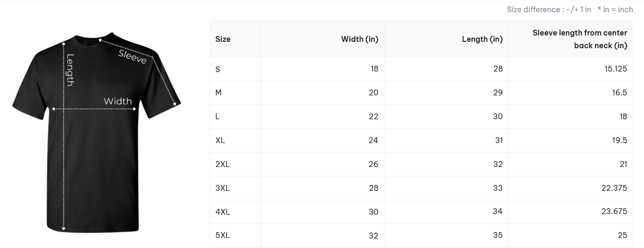This screenshot has height=248, width=644.
Task: Click the 22.375 sleeve length value
Action: coord(614,188)
